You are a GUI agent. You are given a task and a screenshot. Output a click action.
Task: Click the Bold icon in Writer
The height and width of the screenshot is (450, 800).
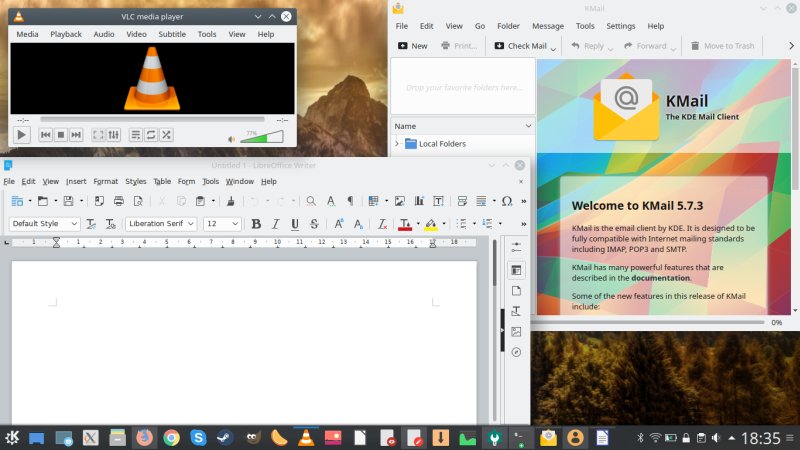click(256, 224)
